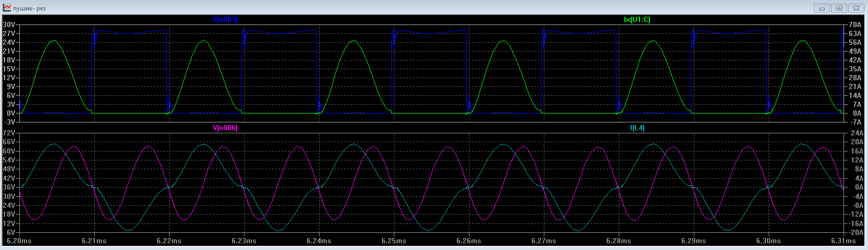Maximize the waveform plot window
Viewport: 868px width, 250px height.
click(839, 8)
